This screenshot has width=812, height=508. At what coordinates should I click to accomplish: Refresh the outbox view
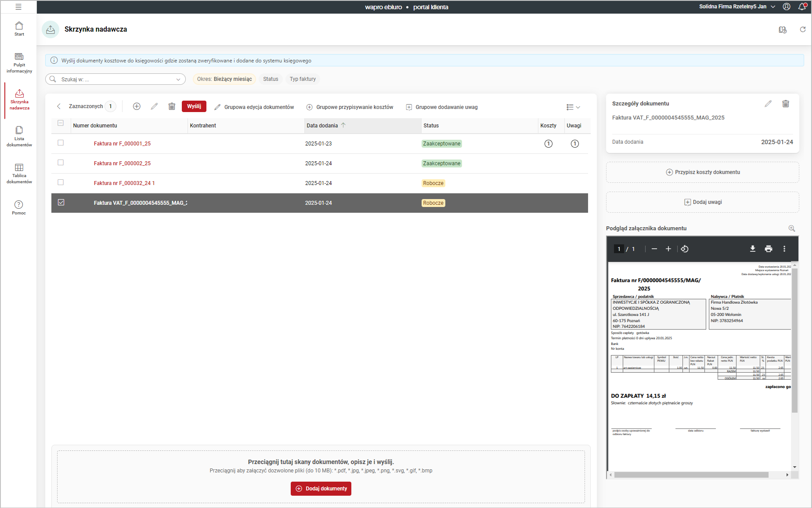(x=803, y=29)
